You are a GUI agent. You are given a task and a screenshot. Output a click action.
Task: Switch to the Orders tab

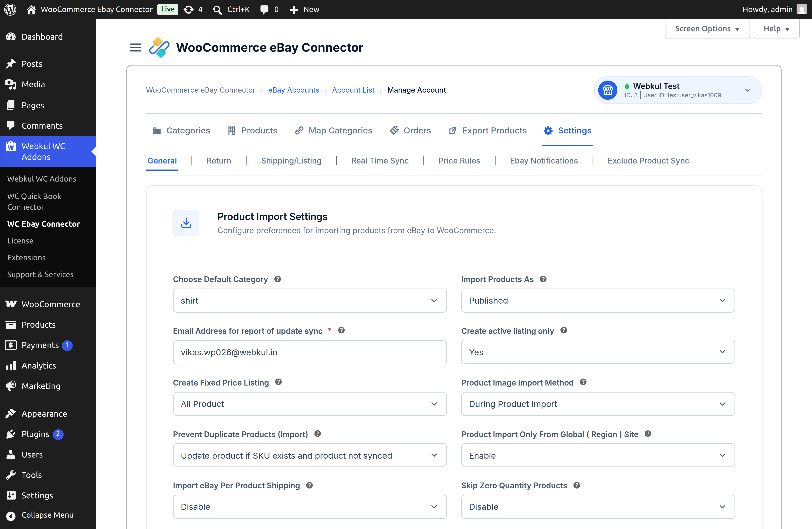[410, 130]
